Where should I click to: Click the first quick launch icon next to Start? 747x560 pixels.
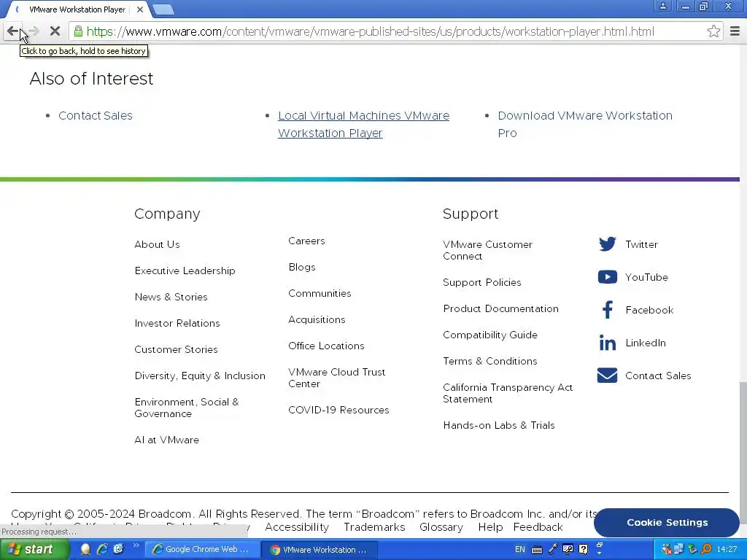(x=86, y=550)
